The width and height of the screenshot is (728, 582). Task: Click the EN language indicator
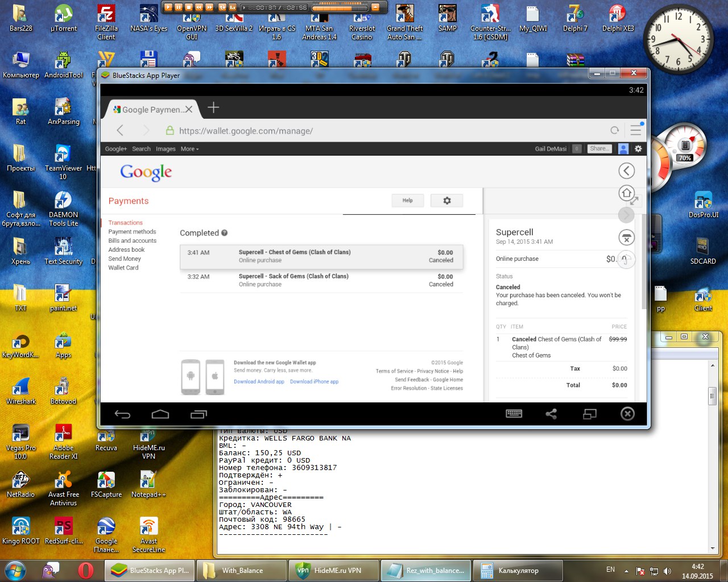(x=610, y=569)
